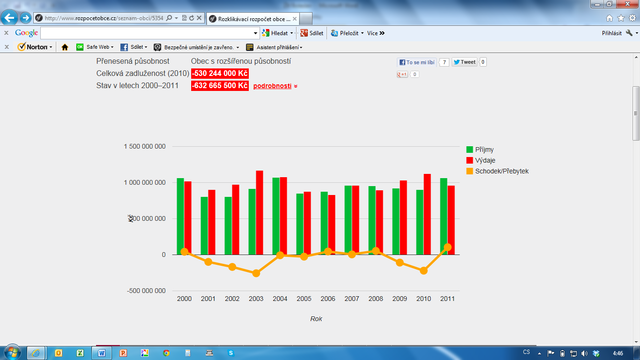Open Word from the taskbar
Image resolution: width=640 pixels, height=360 pixels.
pos(101,353)
